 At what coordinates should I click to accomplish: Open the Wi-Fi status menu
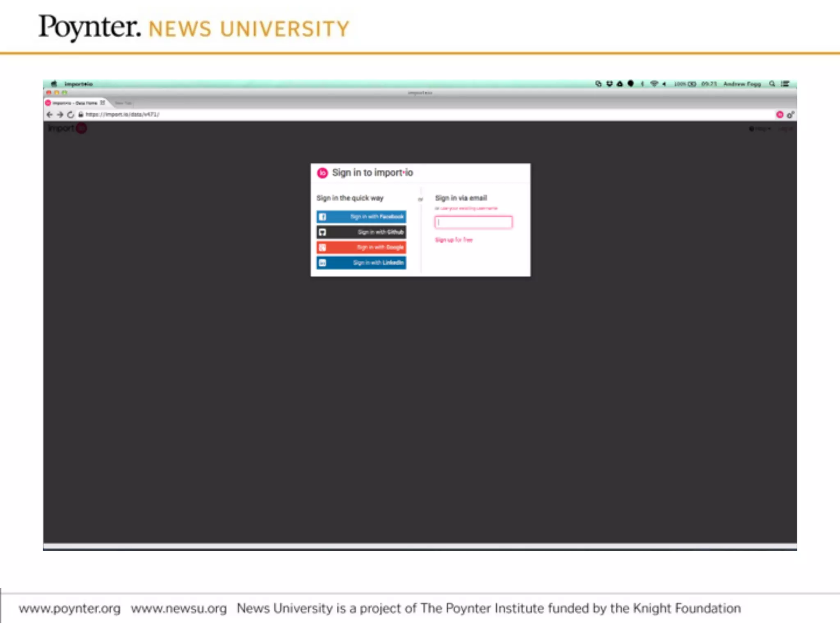pyautogui.click(x=654, y=84)
